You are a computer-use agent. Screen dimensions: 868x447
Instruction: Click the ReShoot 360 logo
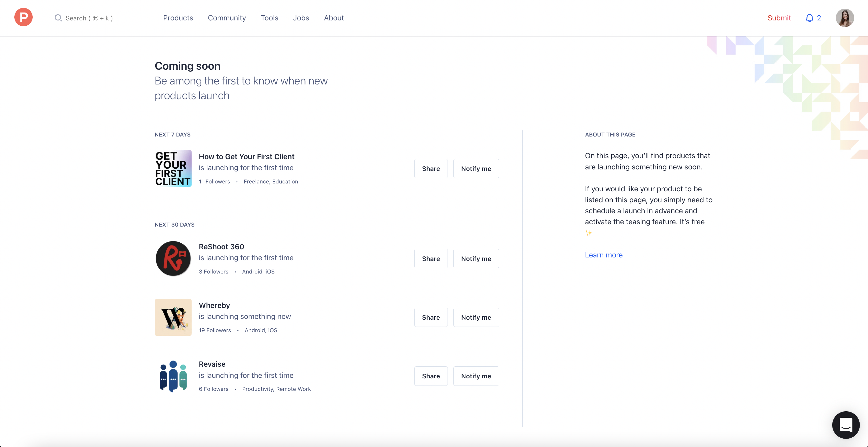click(173, 258)
